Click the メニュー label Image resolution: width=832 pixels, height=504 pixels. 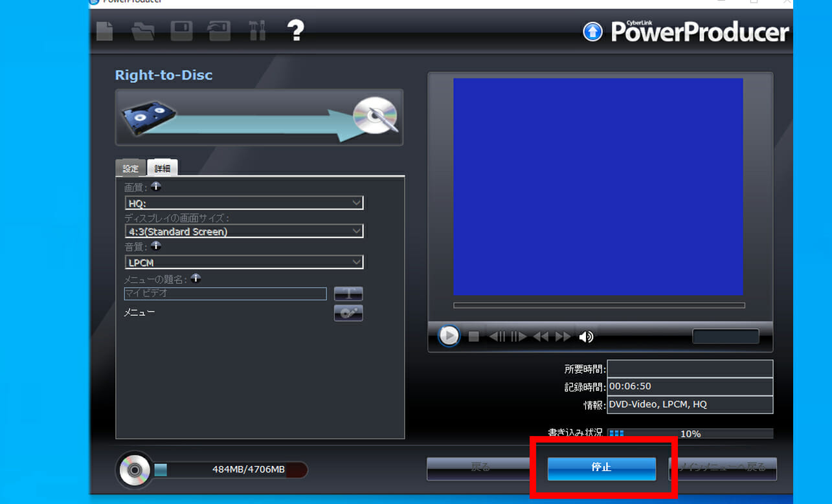[x=139, y=312]
